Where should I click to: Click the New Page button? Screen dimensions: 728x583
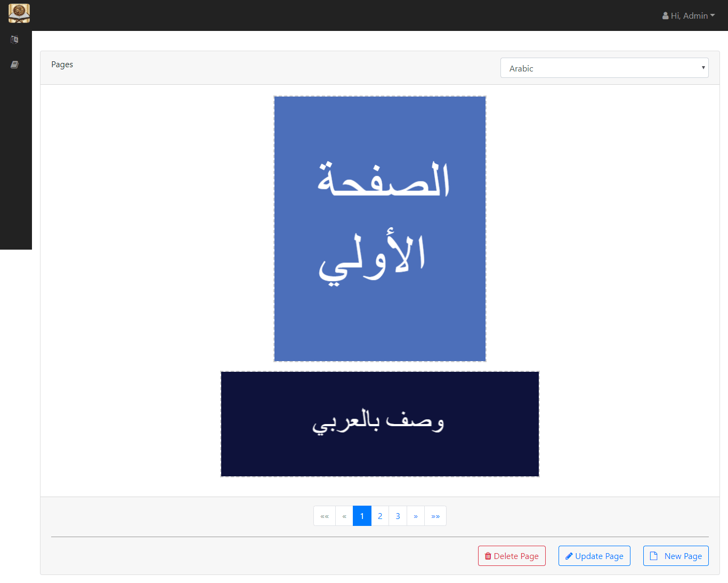pyautogui.click(x=676, y=556)
